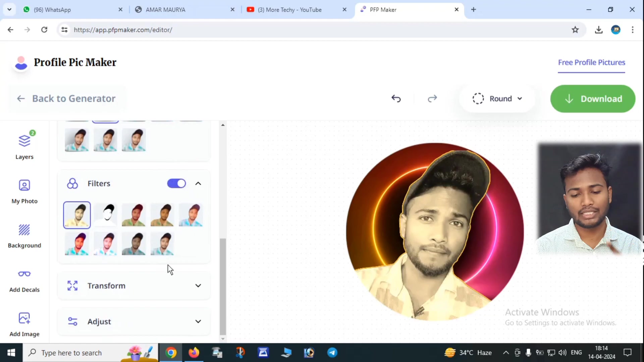Image resolution: width=644 pixels, height=362 pixels.
Task: Switch to the AMAR MAURYA tab
Action: [x=184, y=10]
